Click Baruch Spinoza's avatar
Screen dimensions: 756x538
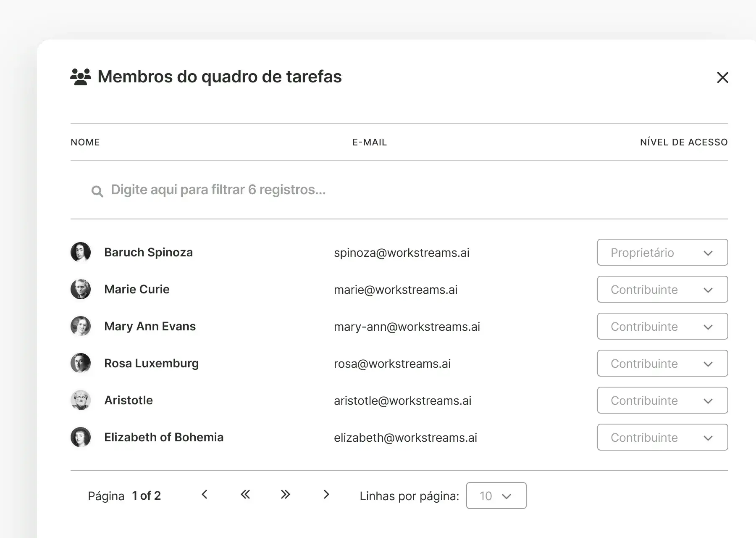pyautogui.click(x=81, y=252)
